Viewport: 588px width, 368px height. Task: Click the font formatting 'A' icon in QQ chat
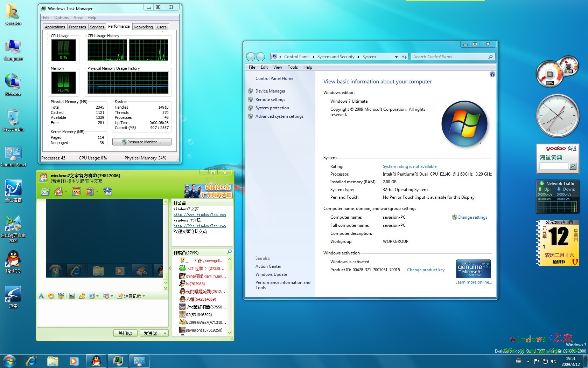pyautogui.click(x=41, y=296)
